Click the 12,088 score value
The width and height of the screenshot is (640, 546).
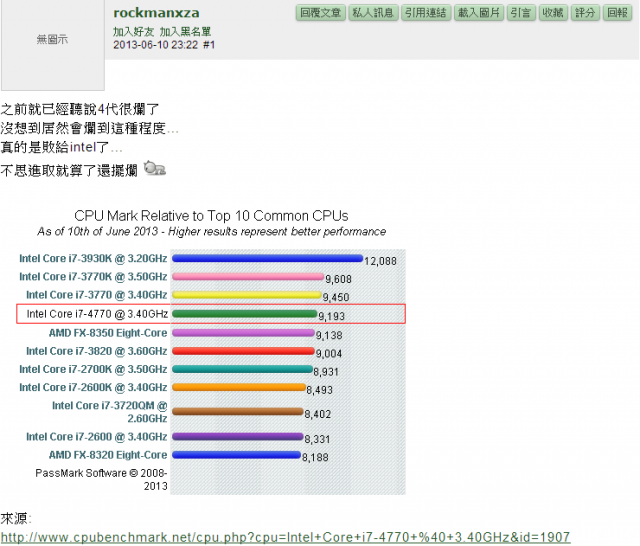point(380,261)
